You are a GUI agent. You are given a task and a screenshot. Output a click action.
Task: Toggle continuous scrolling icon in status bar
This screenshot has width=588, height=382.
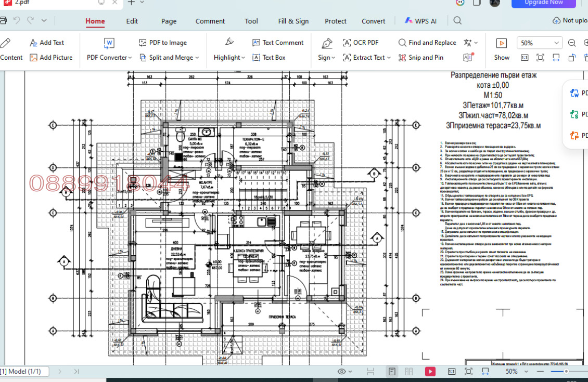[370, 372]
